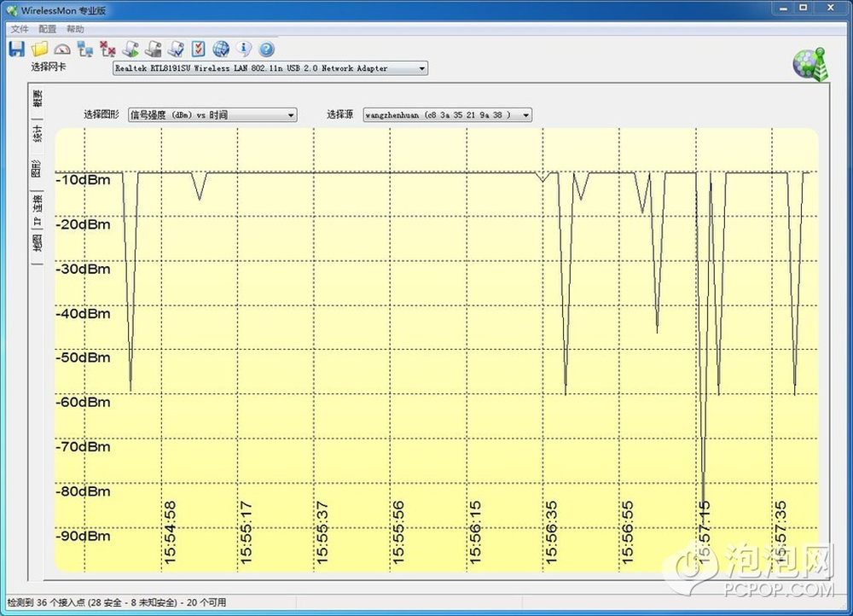The width and height of the screenshot is (853, 616).
Task: Select the 图形 side tab
Action: tap(37, 169)
